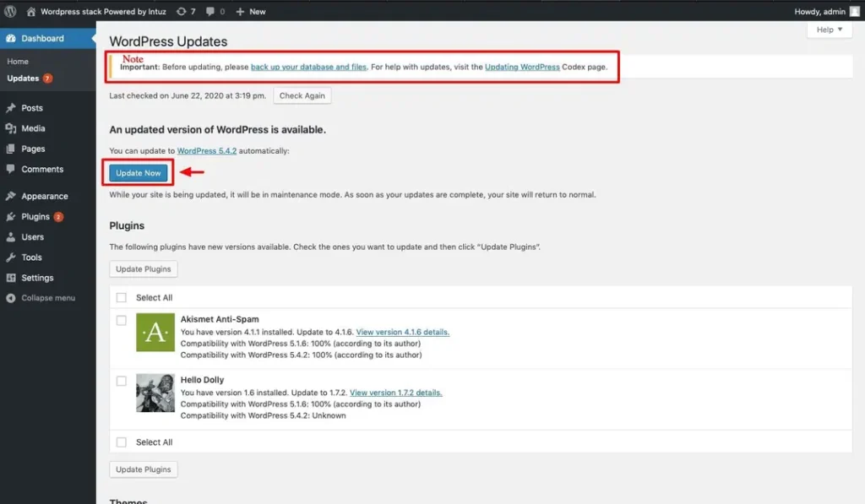Tick the bottom Select All checkbox

[122, 442]
